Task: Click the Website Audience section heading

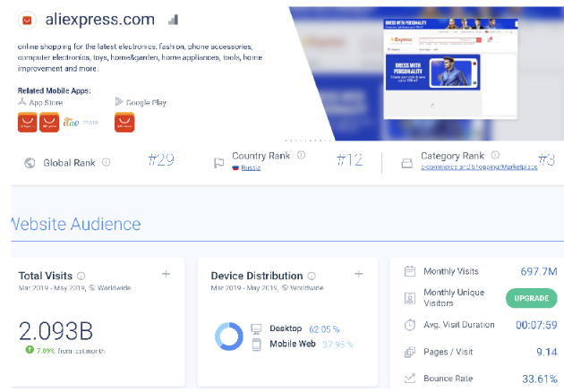Action: (76, 224)
